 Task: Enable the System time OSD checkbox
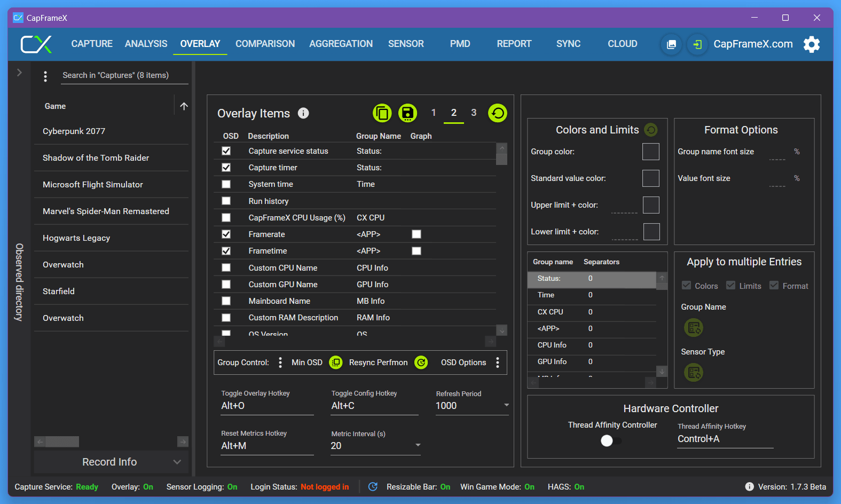[226, 184]
